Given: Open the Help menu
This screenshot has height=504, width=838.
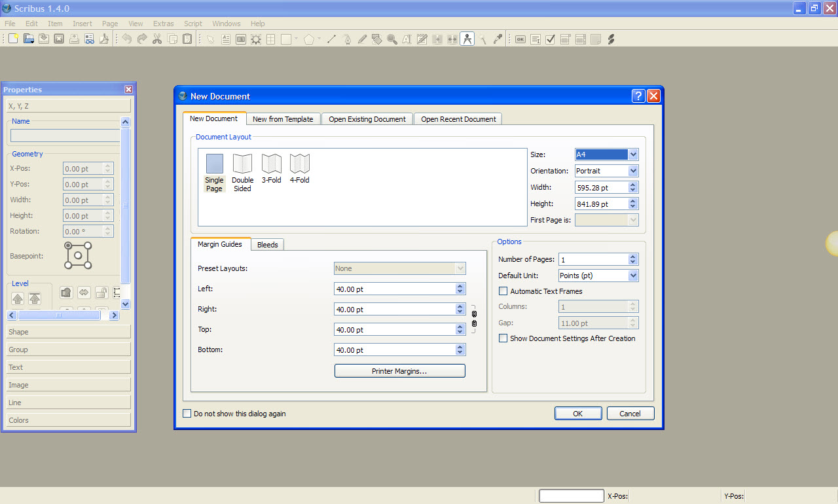Looking at the screenshot, I should 258,24.
